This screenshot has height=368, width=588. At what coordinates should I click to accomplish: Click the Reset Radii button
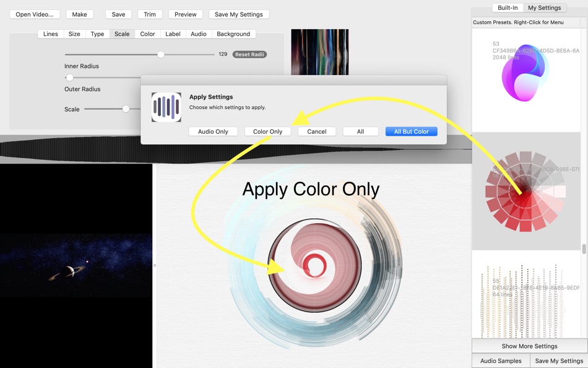(x=249, y=55)
